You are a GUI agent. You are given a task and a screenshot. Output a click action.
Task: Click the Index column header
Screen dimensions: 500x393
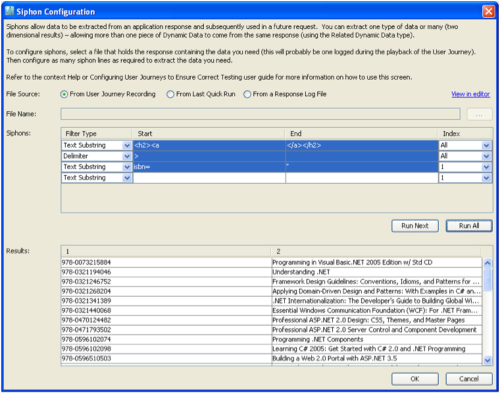(x=465, y=134)
